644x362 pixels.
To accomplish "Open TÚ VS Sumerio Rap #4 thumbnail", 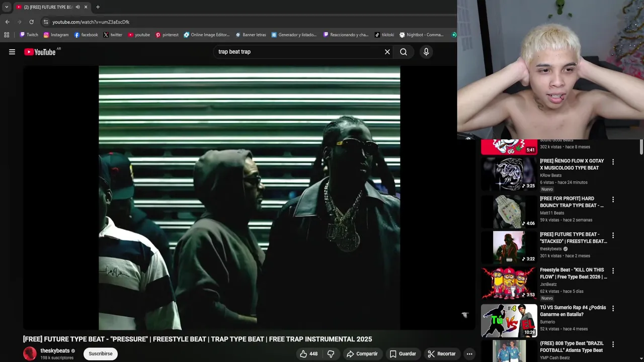I will coord(509,321).
